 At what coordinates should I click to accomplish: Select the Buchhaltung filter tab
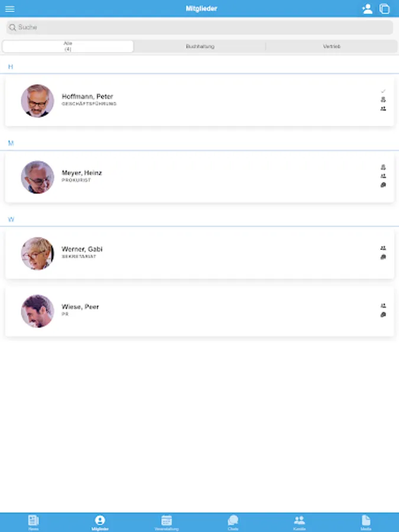(x=200, y=46)
